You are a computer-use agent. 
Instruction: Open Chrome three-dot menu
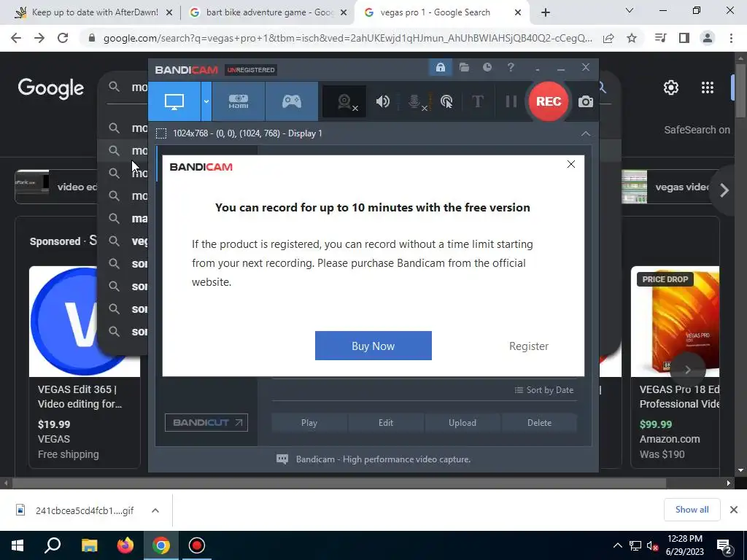pos(731,38)
